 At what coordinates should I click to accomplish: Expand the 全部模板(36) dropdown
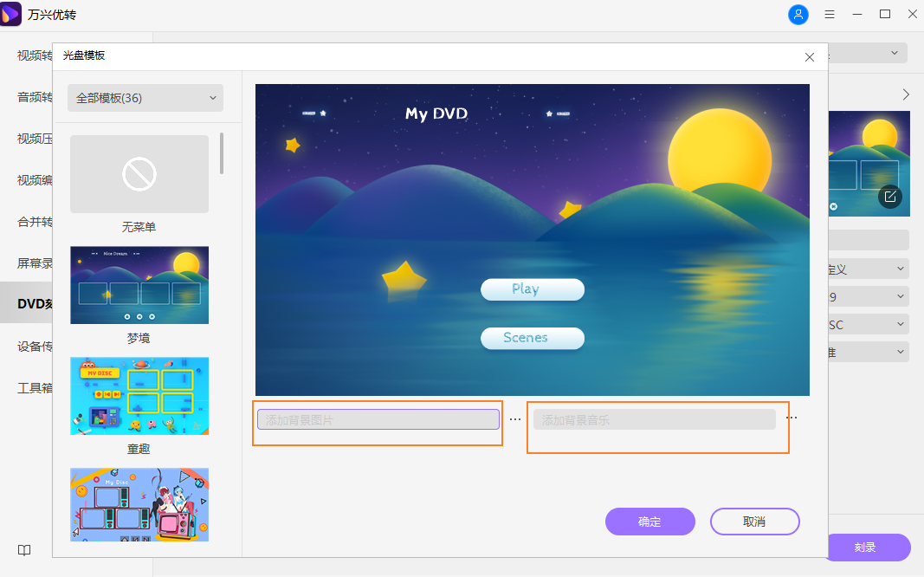145,98
